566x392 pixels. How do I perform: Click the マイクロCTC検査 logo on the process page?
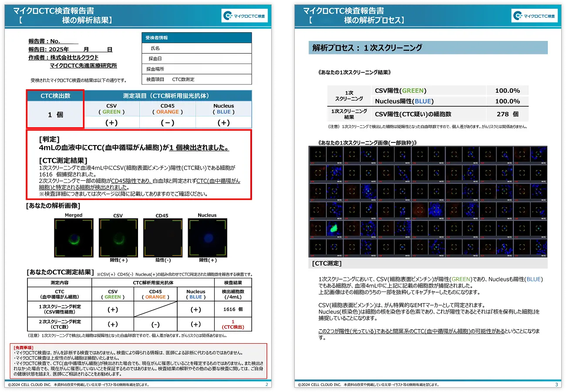(x=535, y=15)
